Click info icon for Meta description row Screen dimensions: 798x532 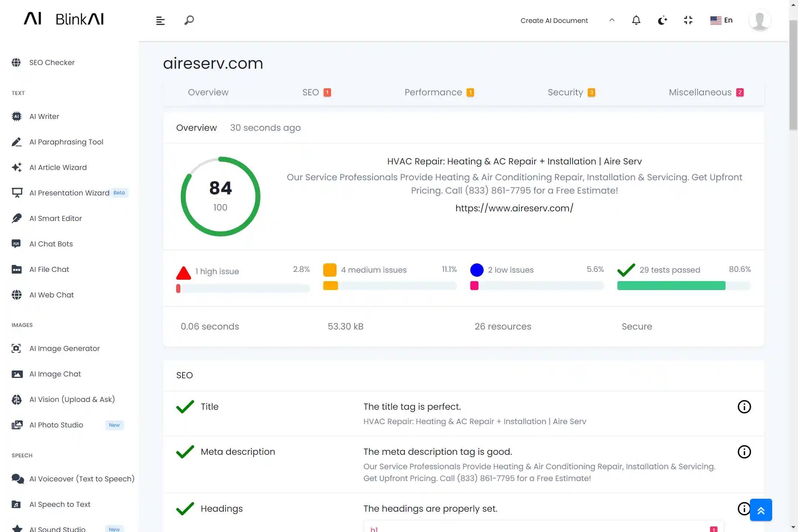744,452
